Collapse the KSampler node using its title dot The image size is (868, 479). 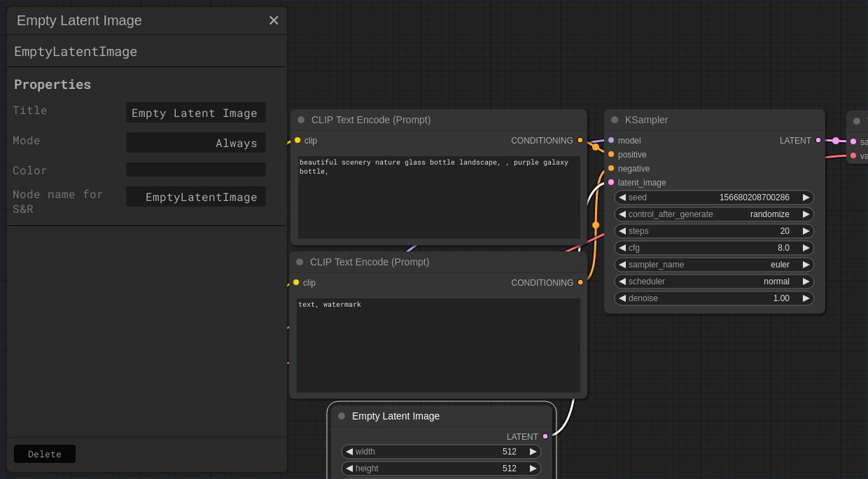coord(615,120)
